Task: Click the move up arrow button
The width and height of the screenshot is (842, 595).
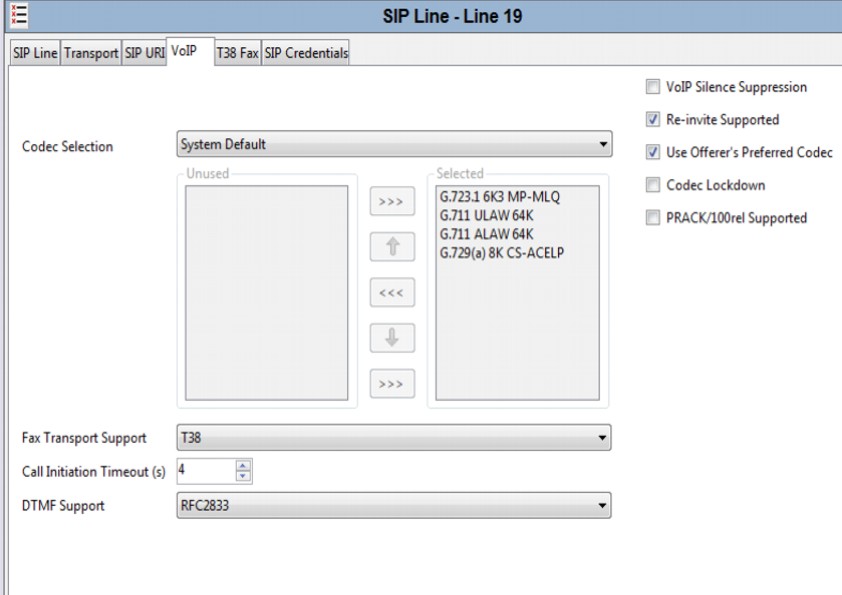Action: click(392, 246)
